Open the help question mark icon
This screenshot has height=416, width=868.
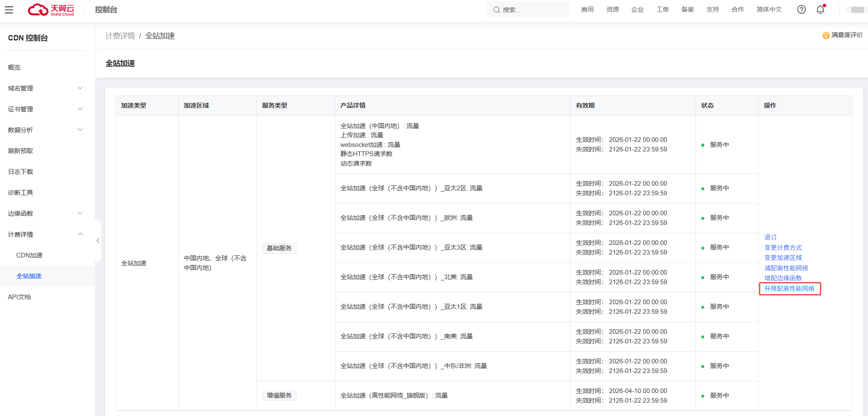pos(801,10)
